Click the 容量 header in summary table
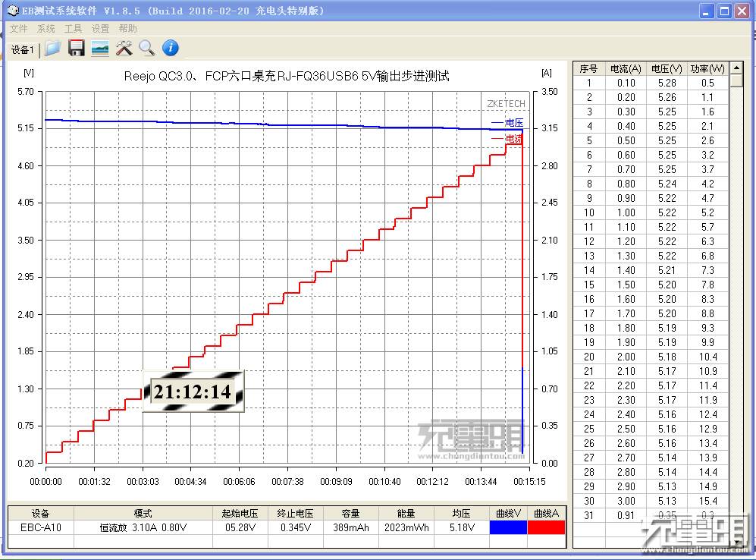The width and height of the screenshot is (756, 560). (350, 513)
